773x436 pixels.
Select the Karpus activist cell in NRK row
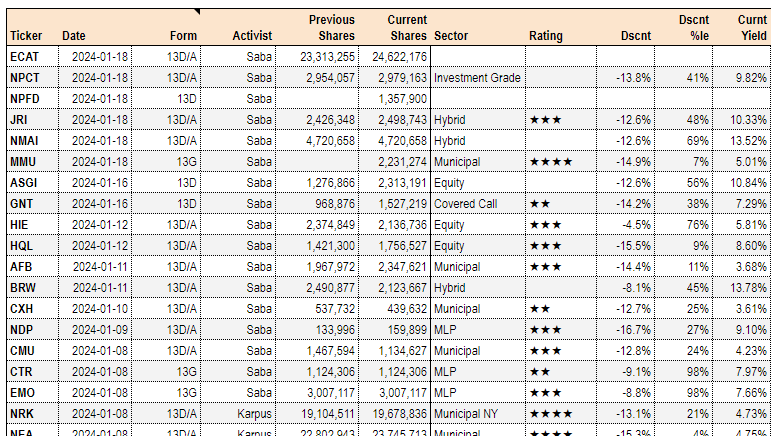coord(254,413)
